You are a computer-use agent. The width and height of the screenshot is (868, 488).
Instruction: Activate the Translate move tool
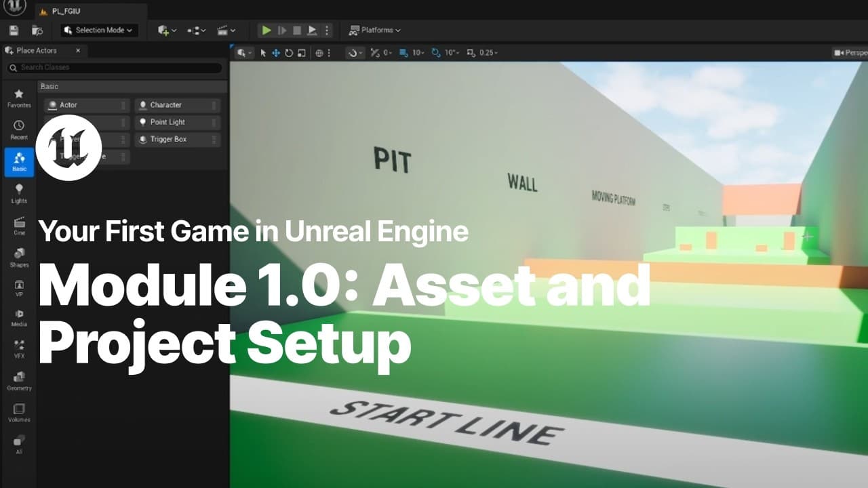[276, 53]
